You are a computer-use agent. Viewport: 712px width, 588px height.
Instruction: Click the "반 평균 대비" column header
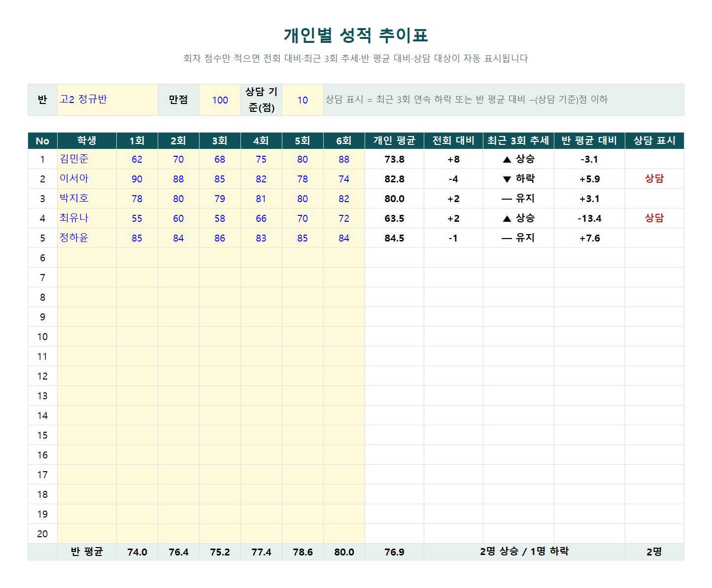click(x=589, y=141)
